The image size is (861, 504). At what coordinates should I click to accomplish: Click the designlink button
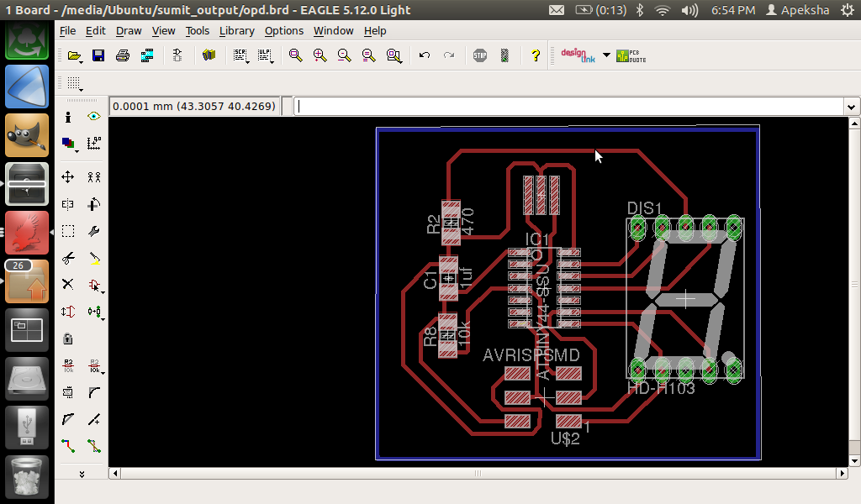click(x=578, y=55)
